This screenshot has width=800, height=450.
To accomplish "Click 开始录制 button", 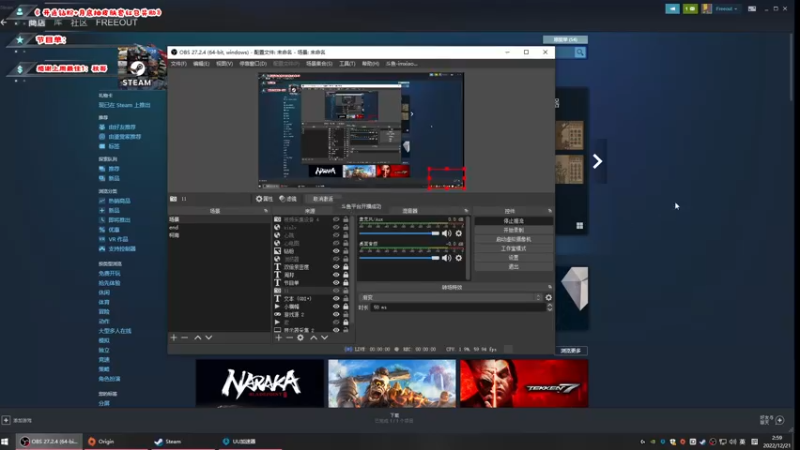I will [x=513, y=230].
